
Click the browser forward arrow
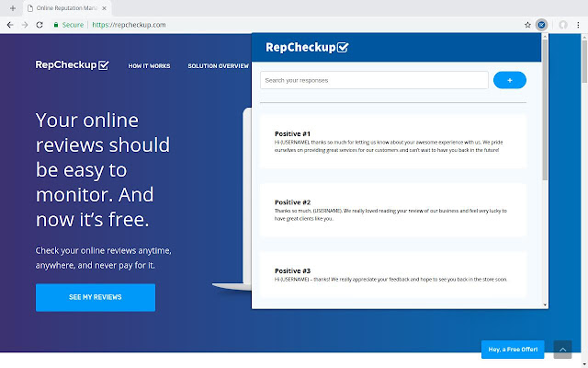pos(25,25)
